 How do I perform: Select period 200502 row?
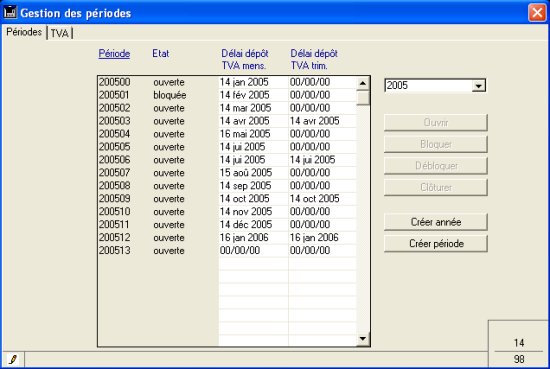227,108
